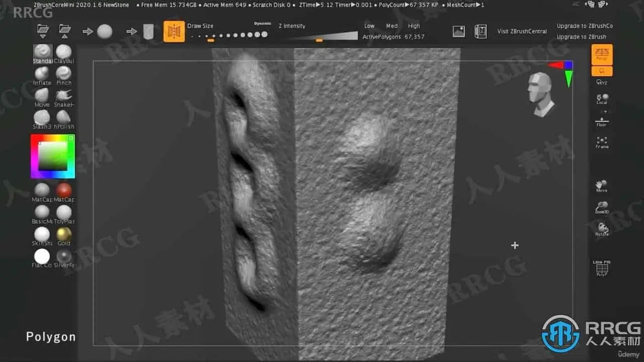This screenshot has height=362, width=644.
Task: Toggle the orange Symmetry button
Action: pyautogui.click(x=174, y=31)
